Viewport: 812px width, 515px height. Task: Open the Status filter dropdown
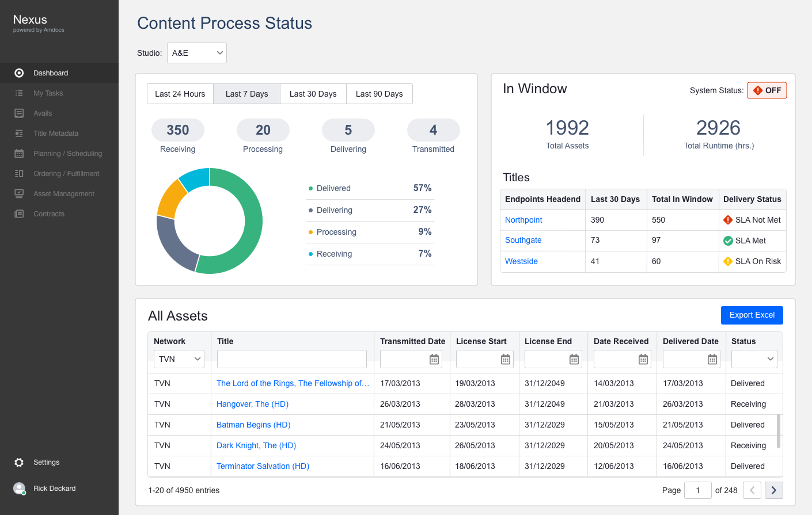[754, 359]
